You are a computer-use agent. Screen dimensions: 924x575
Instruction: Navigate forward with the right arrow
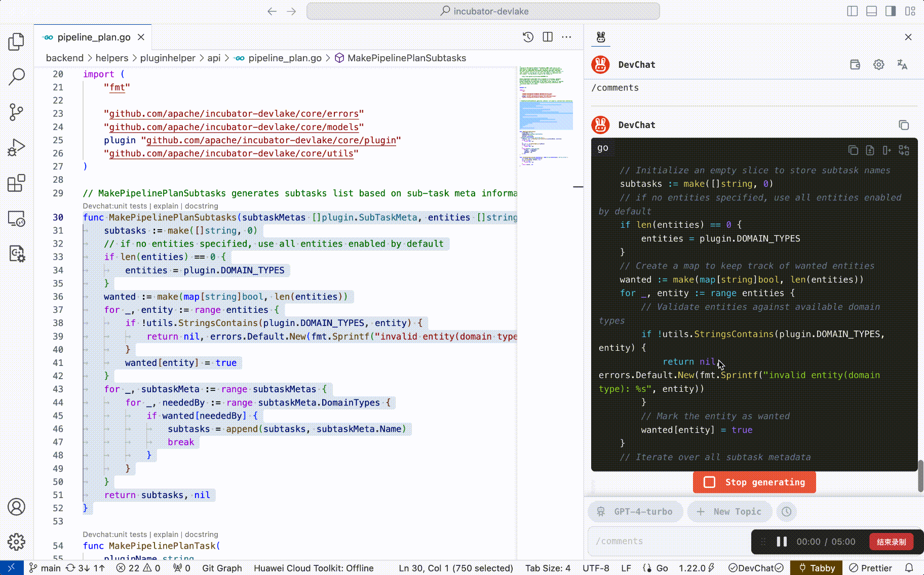tap(291, 11)
